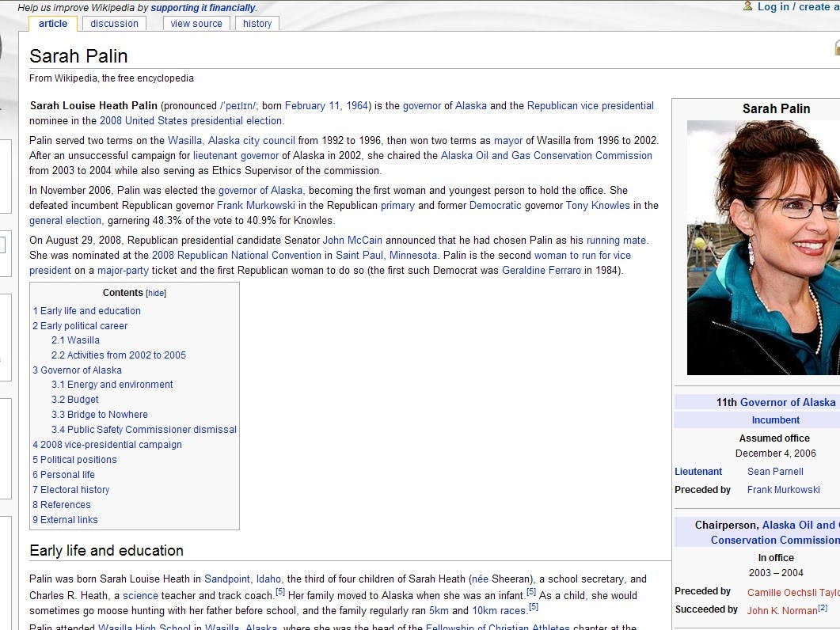The image size is (840, 630).
Task: Jump to 2 Early political career section
Action: coord(80,326)
